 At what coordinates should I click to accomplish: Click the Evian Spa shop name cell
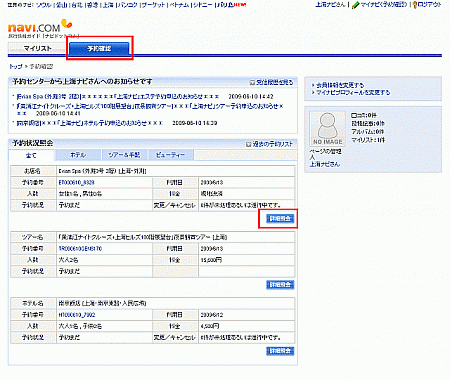pos(176,171)
